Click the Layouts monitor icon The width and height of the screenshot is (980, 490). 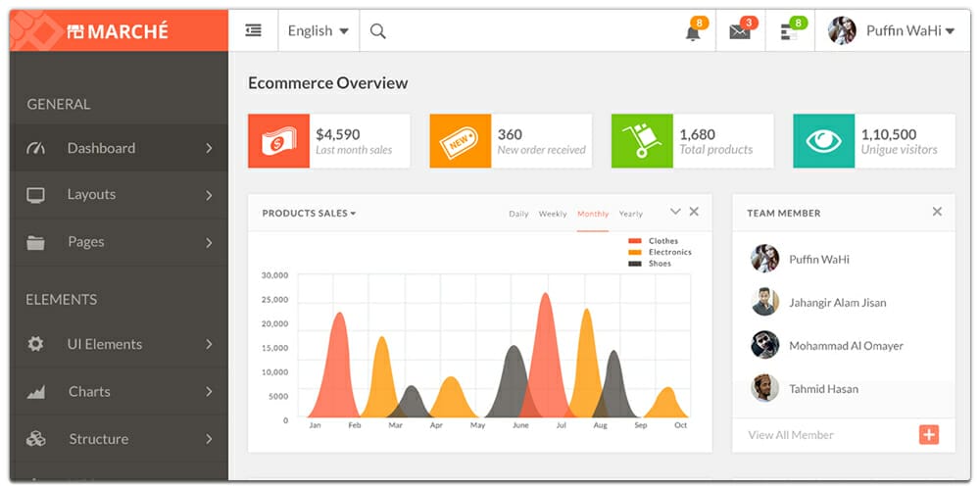[x=35, y=195]
